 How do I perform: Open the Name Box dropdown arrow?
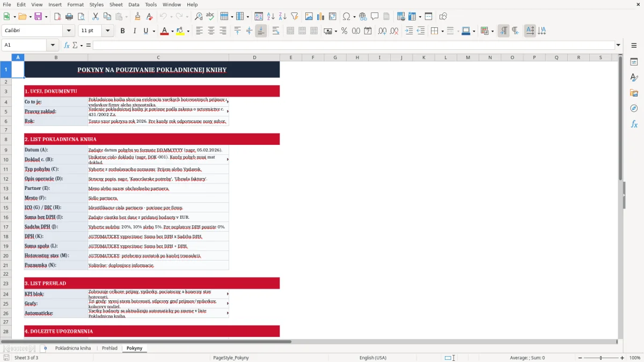click(x=53, y=45)
